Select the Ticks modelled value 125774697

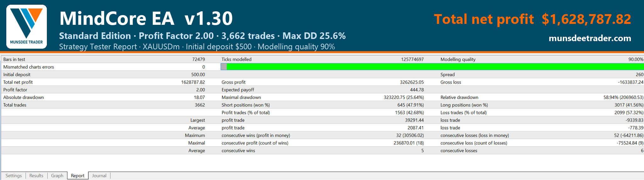point(412,59)
